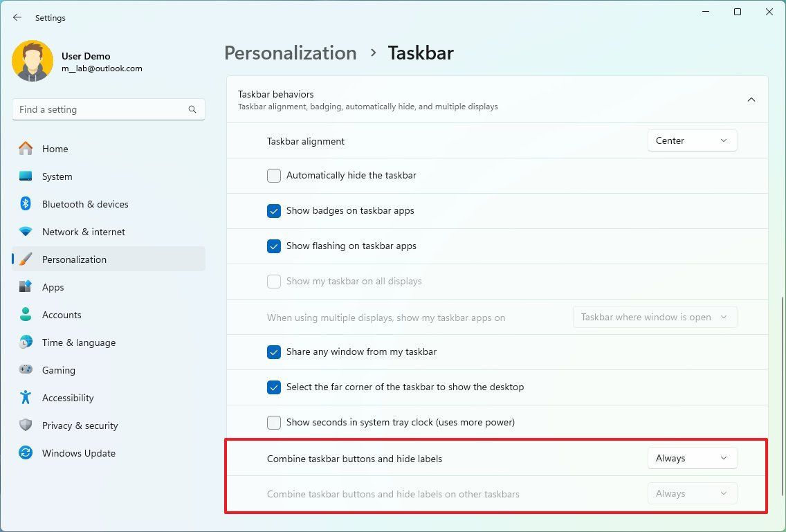Click the Bluetooth & devices icon

click(26, 204)
